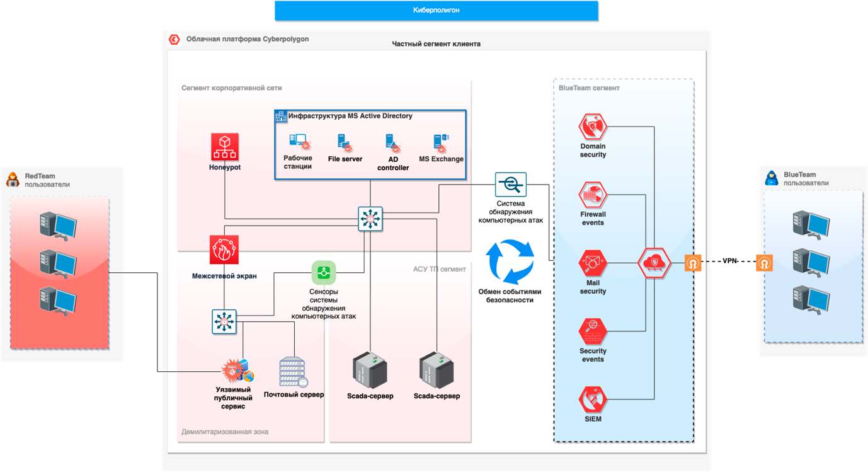Click the orange VPN endpoint on BlueTeam сегмент border

point(693,263)
